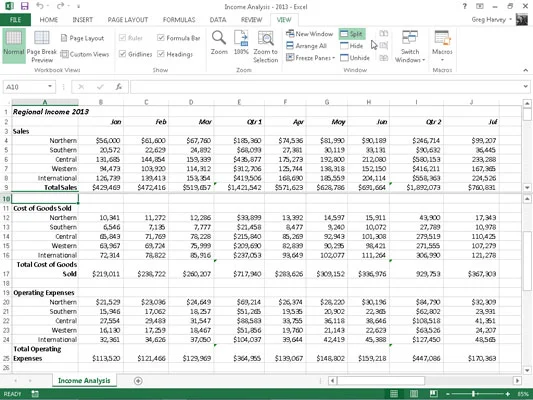Open the PAGE LAYOUT ribbon tab
This screenshot has height=400, width=533.
click(128, 20)
